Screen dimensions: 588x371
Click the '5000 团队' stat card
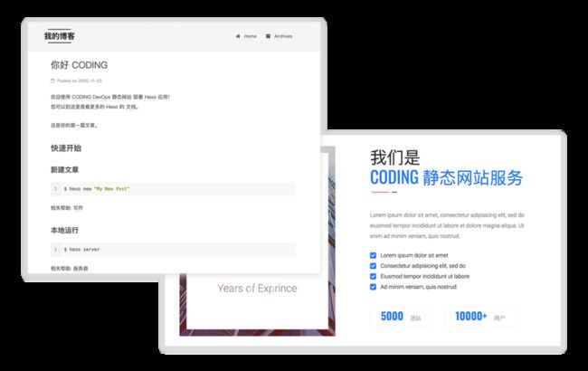401,316
